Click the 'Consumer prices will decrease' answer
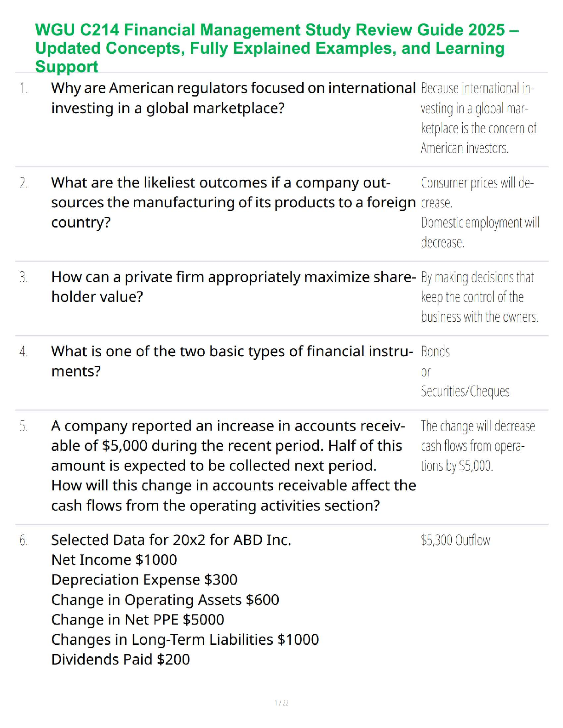This screenshot has width=563, height=728. [477, 192]
